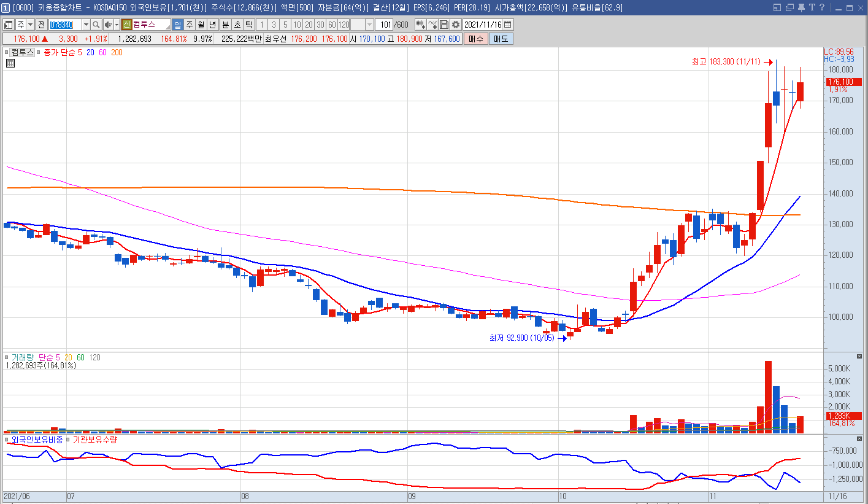Select the 월 monthly chart period
Screen dimensions: 868x504
click(x=201, y=25)
